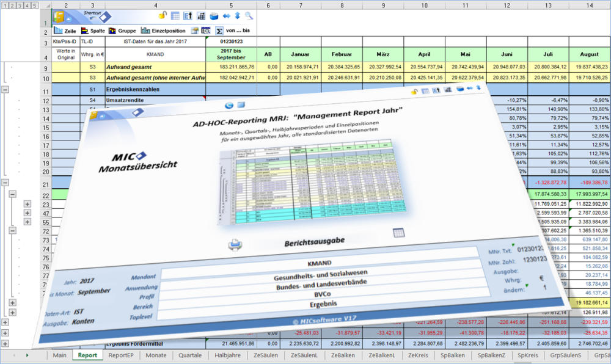Click the diamond icon in the report panel header
This screenshot has height=364, width=611.
[x=138, y=112]
